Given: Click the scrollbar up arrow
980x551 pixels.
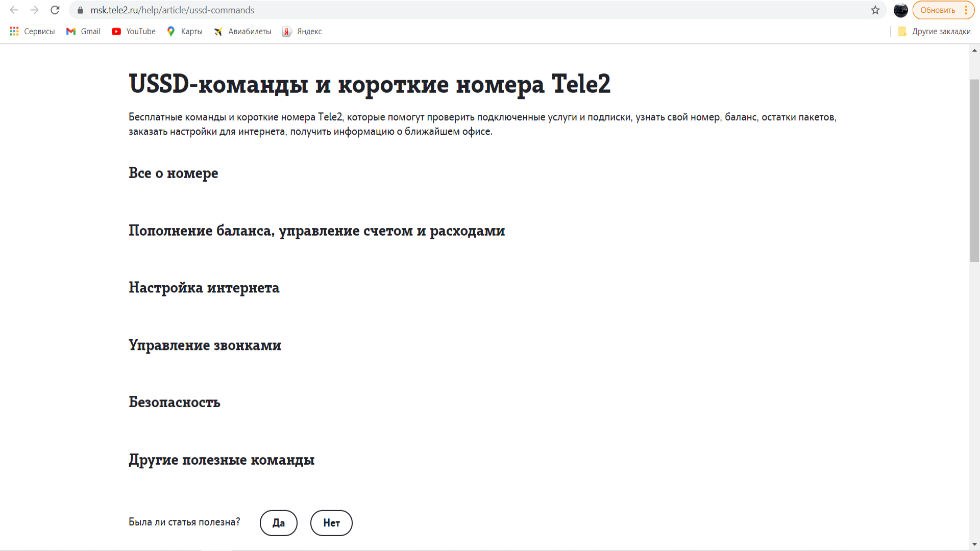Looking at the screenshot, I should point(974,50).
